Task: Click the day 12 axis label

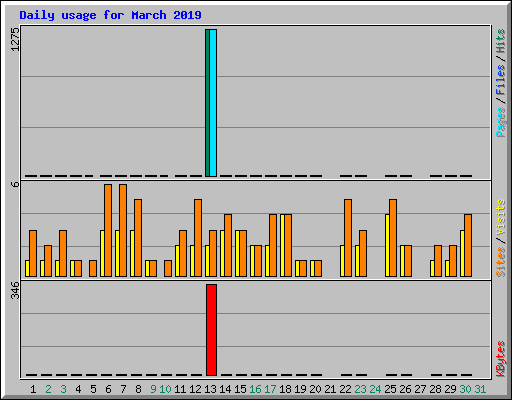Action: tap(195, 389)
